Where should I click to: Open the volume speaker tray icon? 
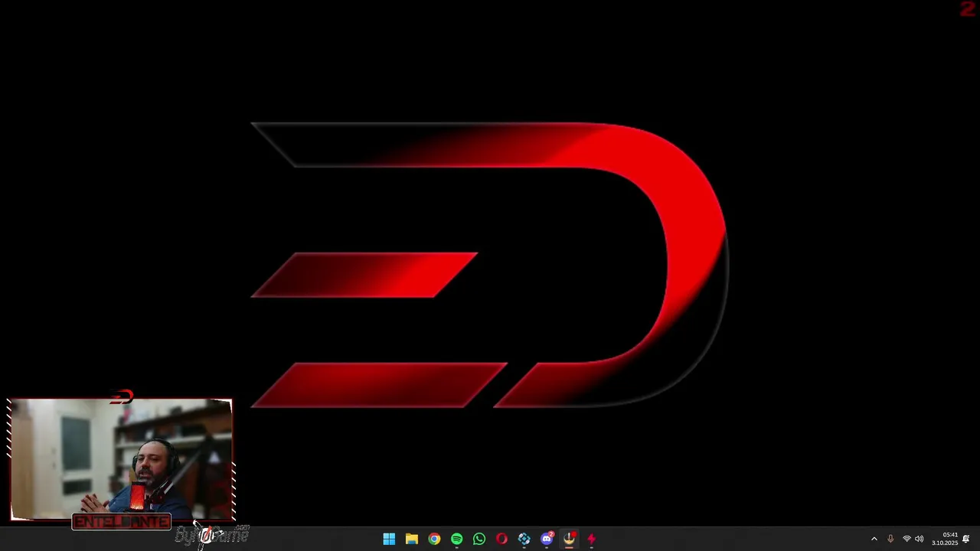[x=920, y=539]
